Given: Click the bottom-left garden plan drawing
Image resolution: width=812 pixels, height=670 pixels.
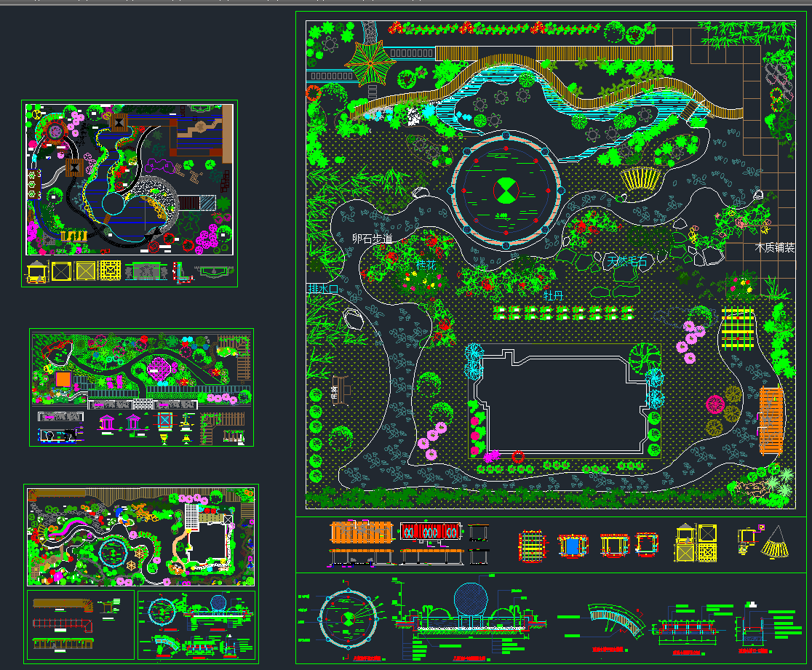Looking at the screenshot, I should point(140,537).
